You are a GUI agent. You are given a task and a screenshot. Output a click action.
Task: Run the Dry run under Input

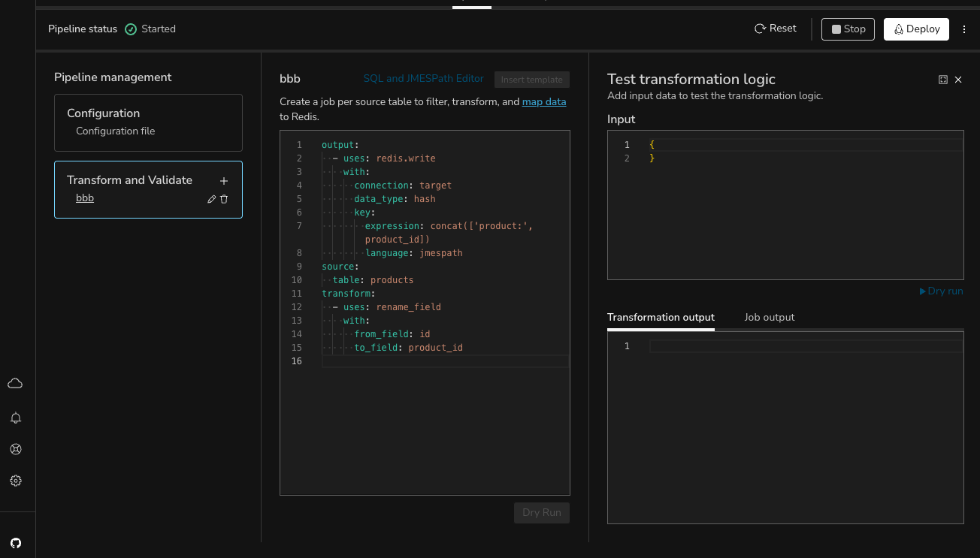[941, 291]
